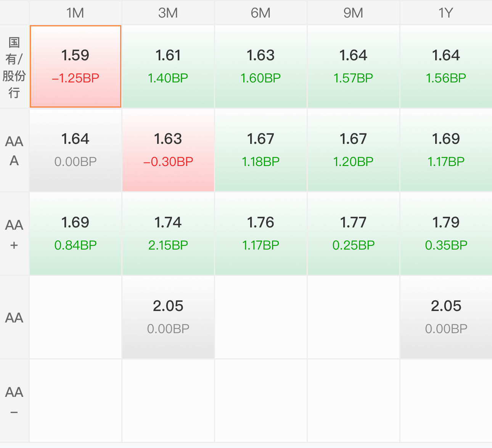This screenshot has height=448, width=492.
Task: Select the AAA row label
Action: coord(14,151)
